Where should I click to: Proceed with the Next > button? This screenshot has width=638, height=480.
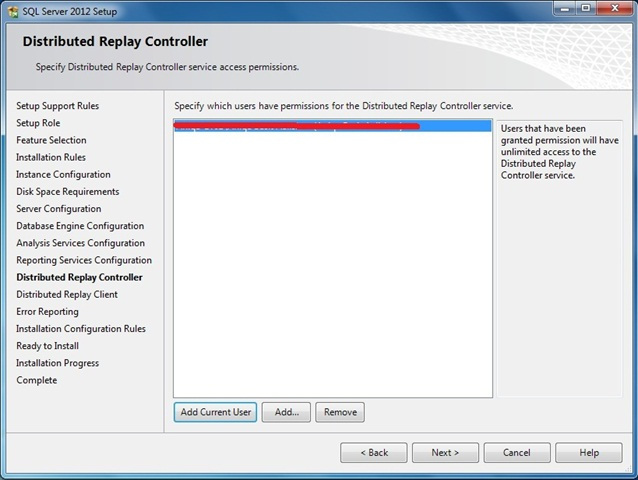pos(446,453)
